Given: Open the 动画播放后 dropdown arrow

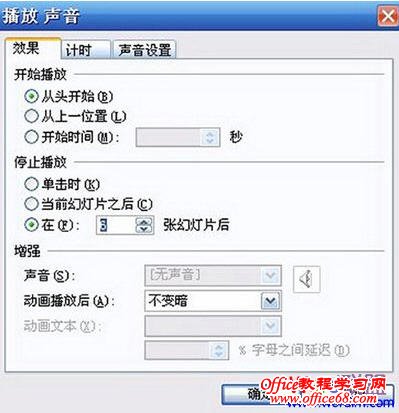Looking at the screenshot, I should (x=270, y=301).
